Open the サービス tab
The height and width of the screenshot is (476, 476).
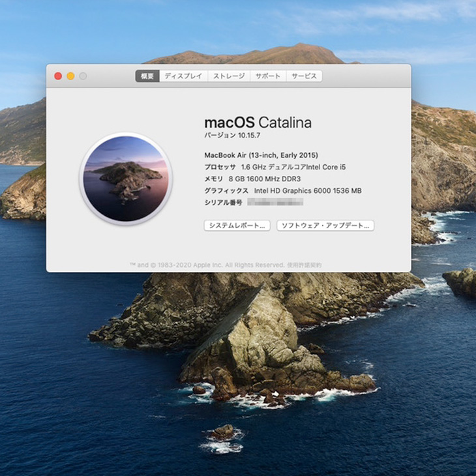tap(304, 76)
